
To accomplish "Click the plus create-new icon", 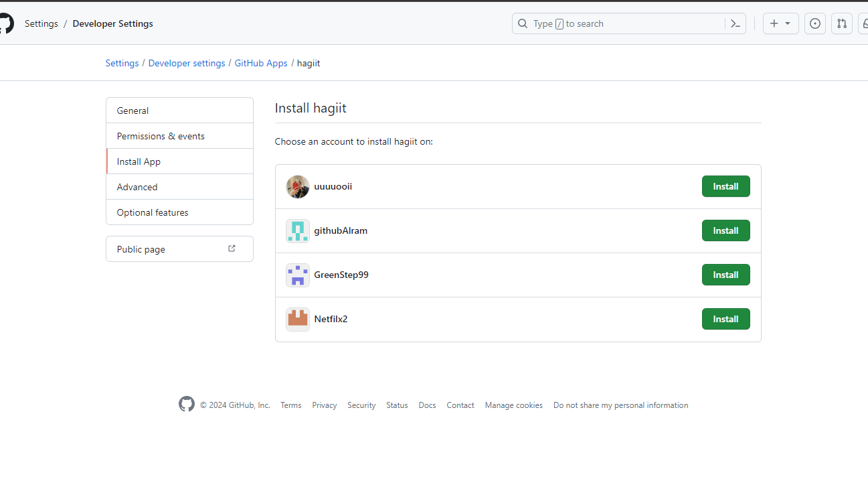I will pos(774,23).
